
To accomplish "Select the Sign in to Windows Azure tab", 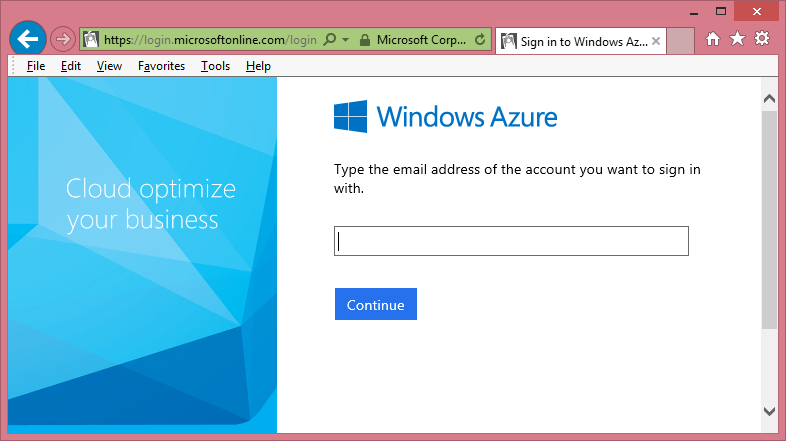I will 581,41.
